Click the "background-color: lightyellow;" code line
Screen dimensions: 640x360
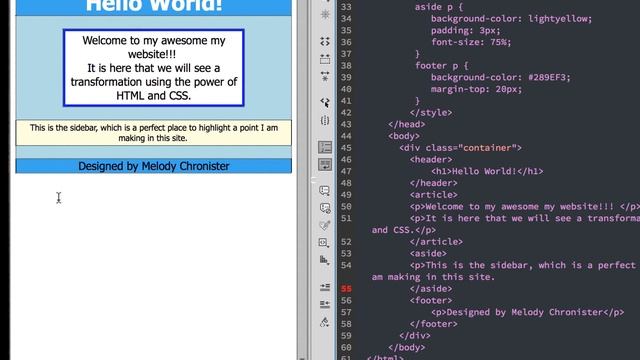click(x=511, y=18)
